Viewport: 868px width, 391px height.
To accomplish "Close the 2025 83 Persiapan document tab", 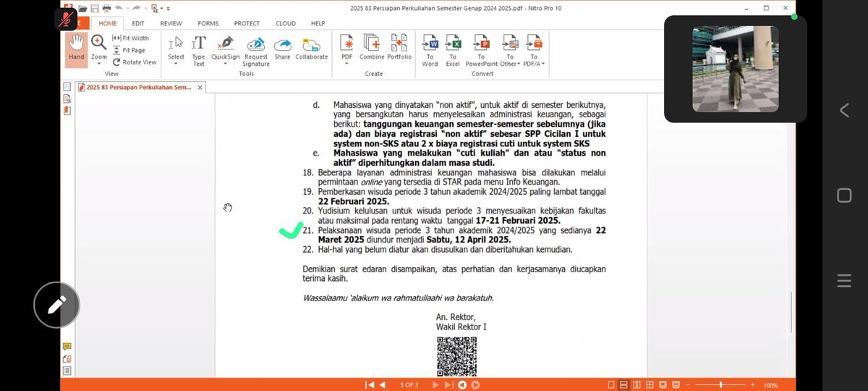I will tap(200, 88).
